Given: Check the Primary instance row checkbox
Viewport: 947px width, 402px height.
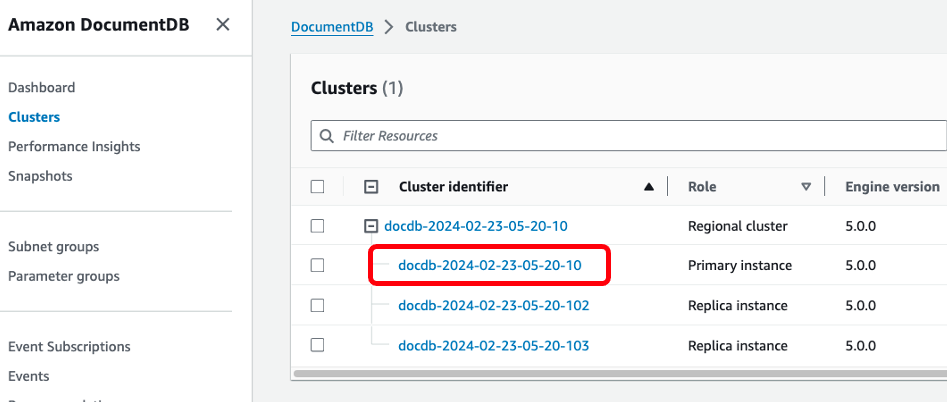Looking at the screenshot, I should pos(318,266).
